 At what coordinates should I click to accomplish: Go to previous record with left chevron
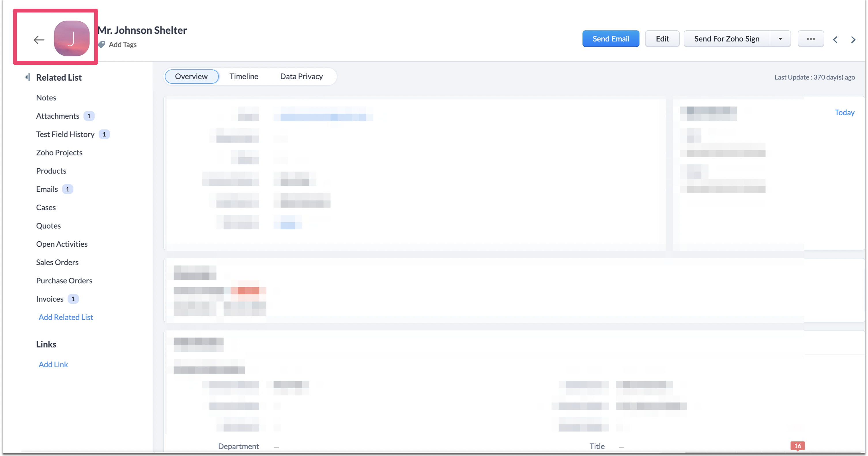coord(835,39)
